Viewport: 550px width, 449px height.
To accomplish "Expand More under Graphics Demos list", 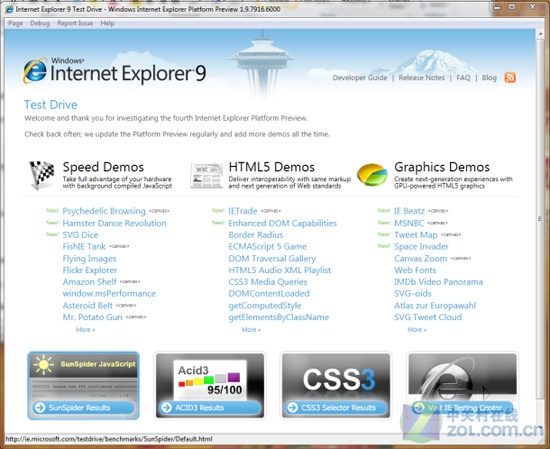I will click(x=417, y=329).
